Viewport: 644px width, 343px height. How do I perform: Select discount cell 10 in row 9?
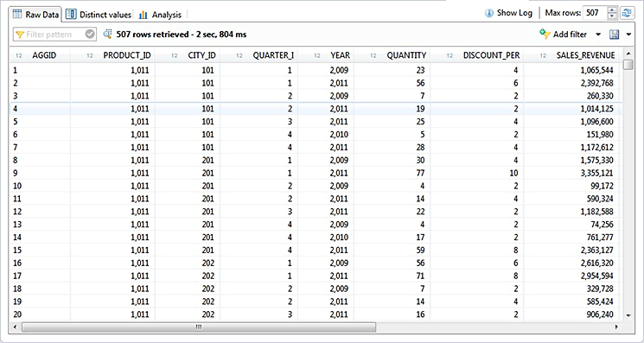click(477, 173)
